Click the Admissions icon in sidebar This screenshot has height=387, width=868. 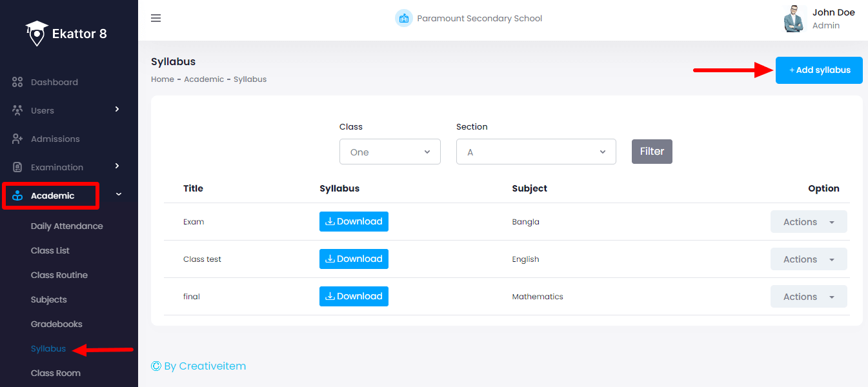18,138
